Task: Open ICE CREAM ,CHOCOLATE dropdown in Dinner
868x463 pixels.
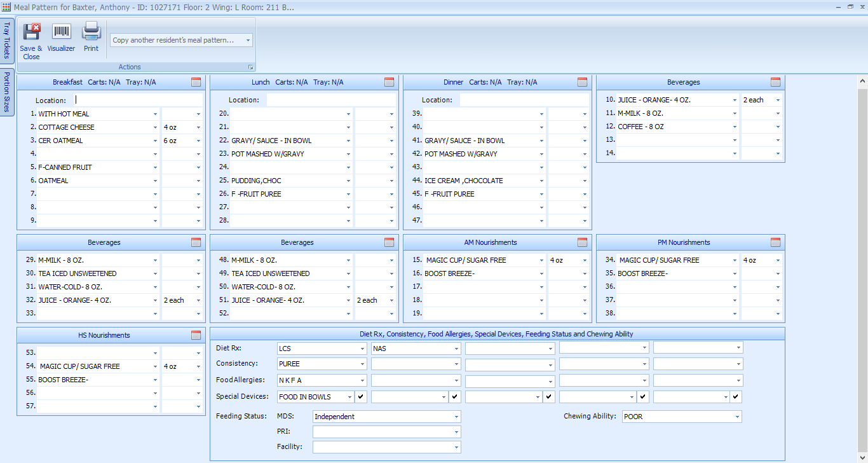Action: click(x=542, y=181)
